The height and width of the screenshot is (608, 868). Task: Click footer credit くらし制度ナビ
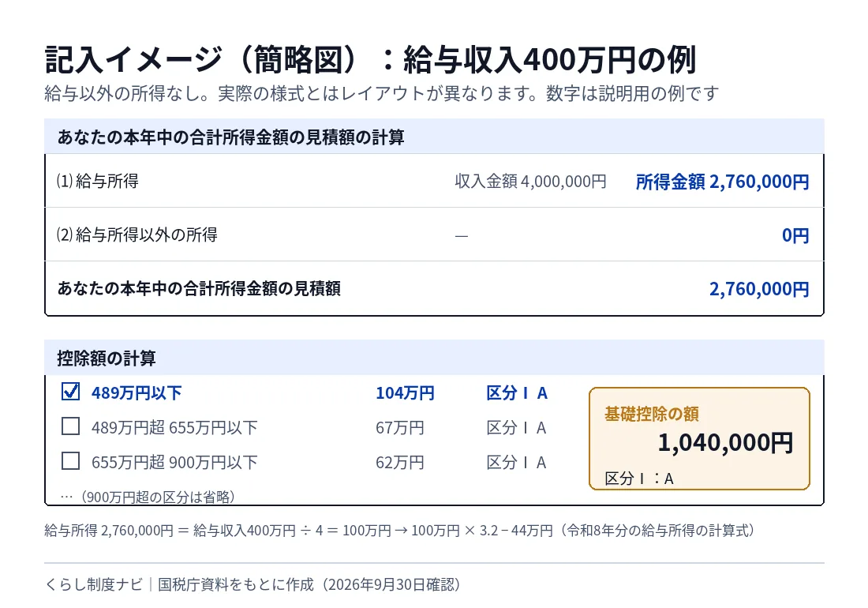(x=94, y=584)
